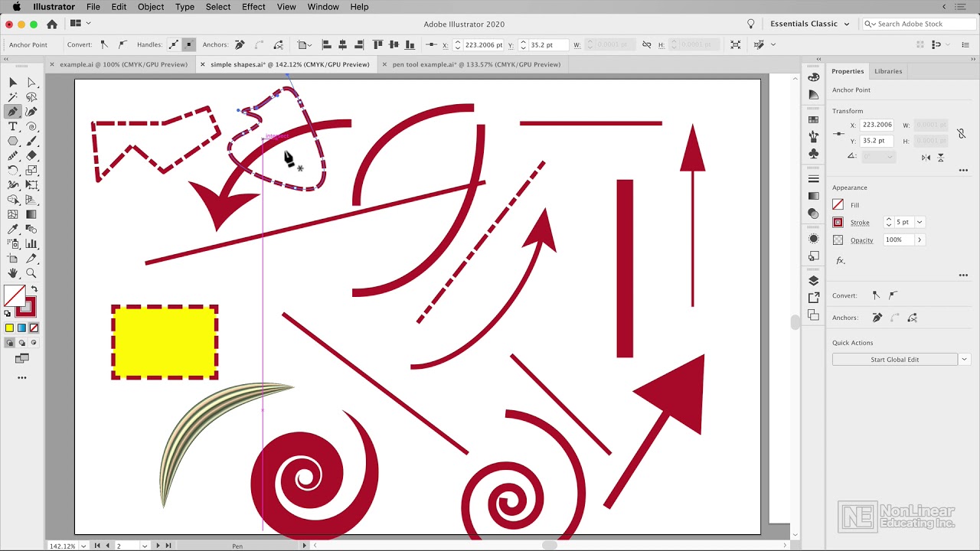The image size is (980, 551).
Task: Toggle hide handles for multiple anchors
Action: 189,44
